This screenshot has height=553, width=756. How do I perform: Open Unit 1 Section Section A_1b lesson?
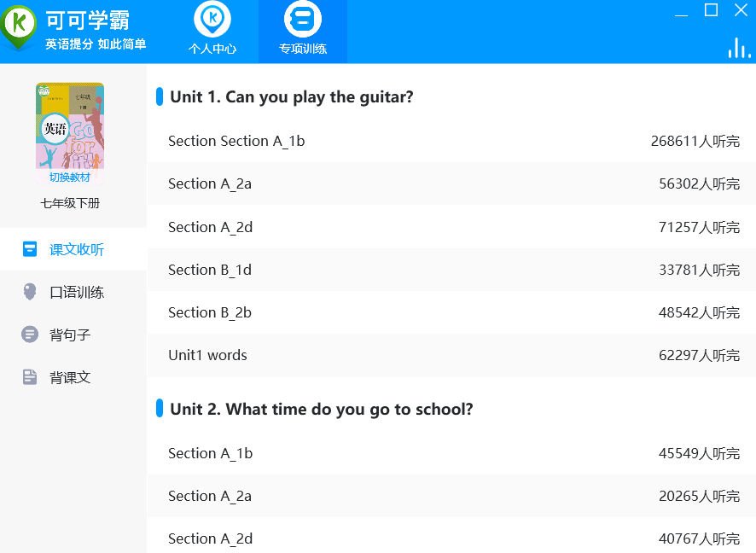tap(236, 141)
